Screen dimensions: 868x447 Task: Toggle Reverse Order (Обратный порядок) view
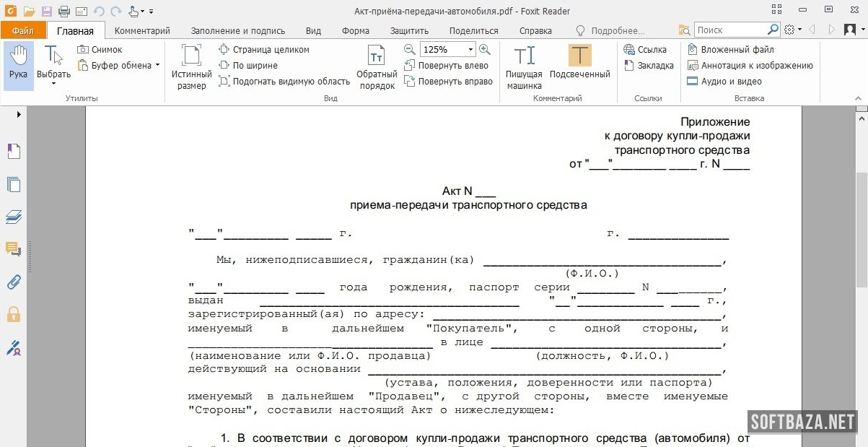coord(377,66)
